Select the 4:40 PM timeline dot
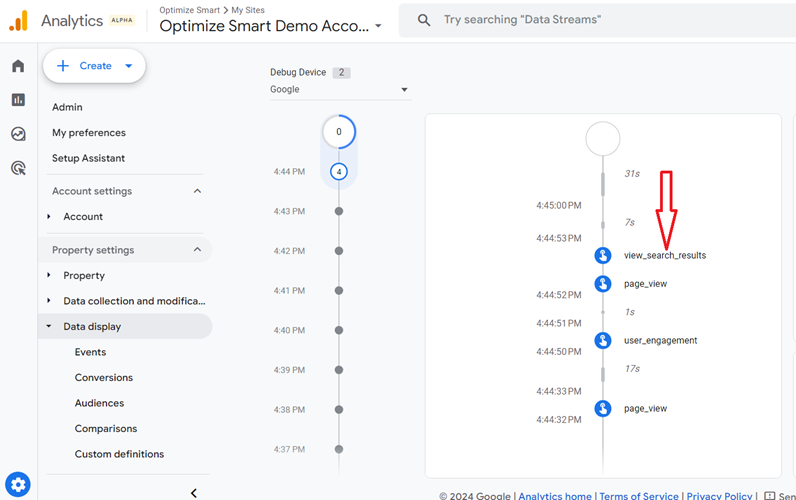Viewport: 796px width, 500px height. (x=339, y=330)
